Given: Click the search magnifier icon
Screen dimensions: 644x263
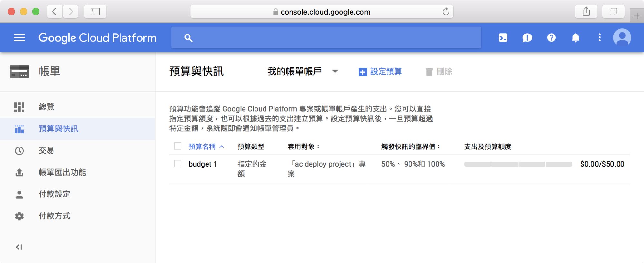Looking at the screenshot, I should (188, 38).
